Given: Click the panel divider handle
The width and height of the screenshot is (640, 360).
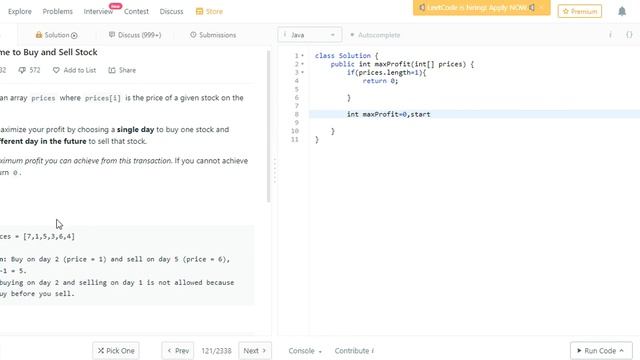Looking at the screenshot, I should (275, 171).
